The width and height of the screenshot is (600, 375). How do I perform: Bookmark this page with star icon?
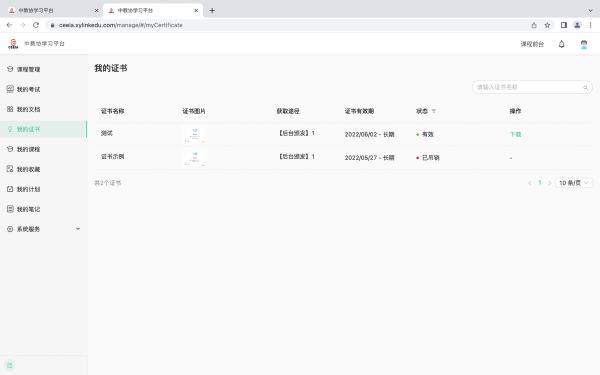point(547,25)
